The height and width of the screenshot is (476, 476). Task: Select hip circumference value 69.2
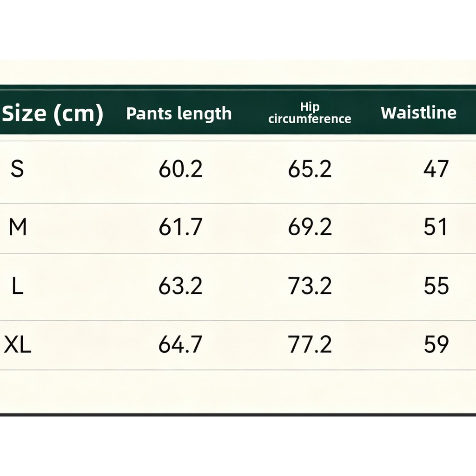pos(310,227)
